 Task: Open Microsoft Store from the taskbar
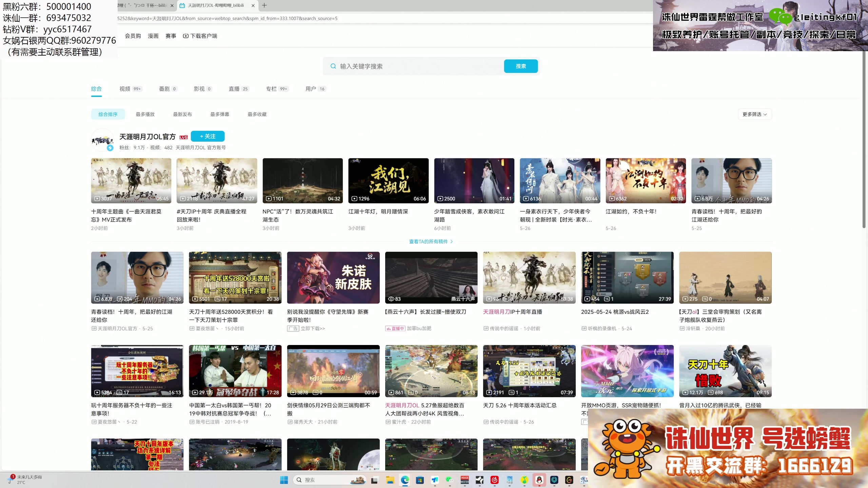tap(420, 480)
